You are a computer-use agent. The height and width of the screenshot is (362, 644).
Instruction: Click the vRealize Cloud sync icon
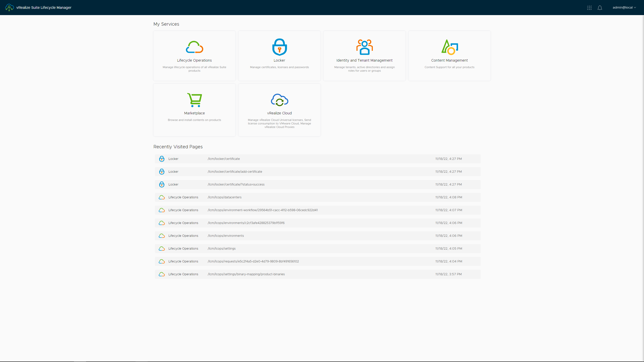[279, 100]
